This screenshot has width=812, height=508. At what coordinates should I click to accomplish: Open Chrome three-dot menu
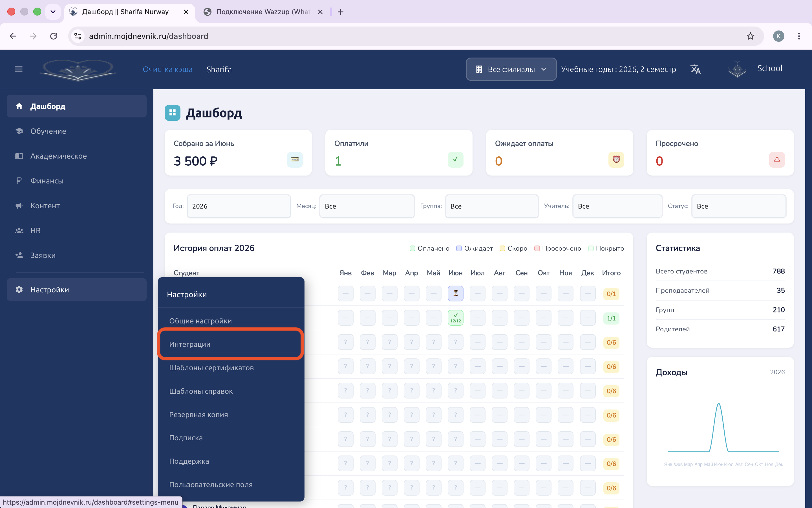click(x=798, y=36)
